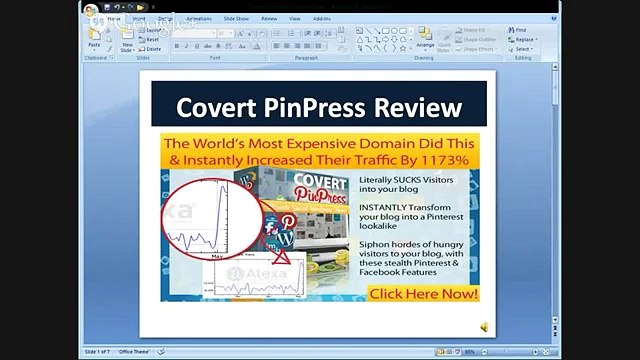This screenshot has height=360, width=640.
Task: Select the Right Arrow shape
Action: pos(385,40)
